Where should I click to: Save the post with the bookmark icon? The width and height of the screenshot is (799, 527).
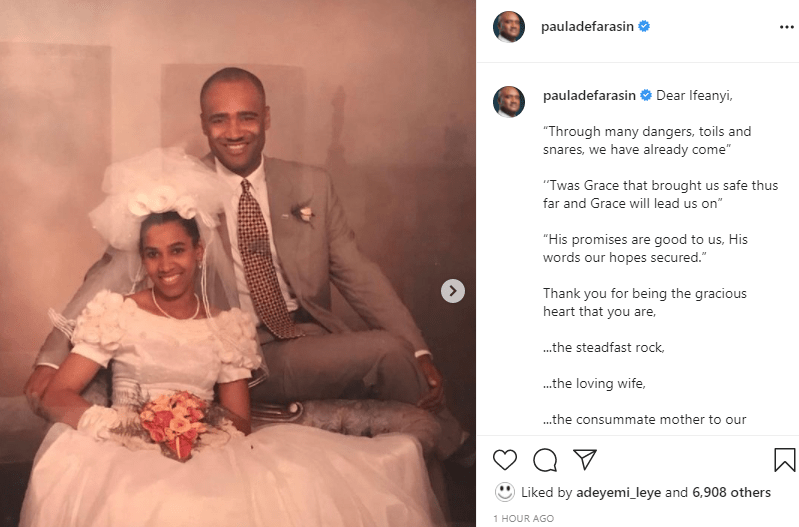(785, 459)
